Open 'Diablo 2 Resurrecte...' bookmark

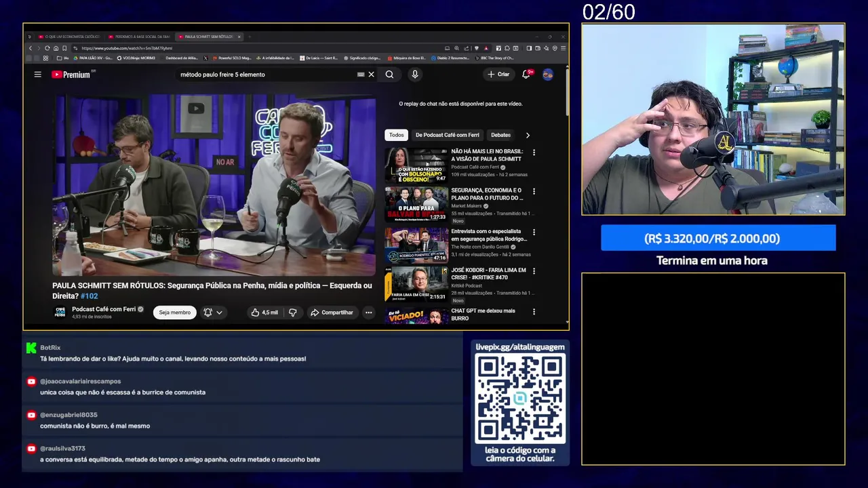click(450, 58)
